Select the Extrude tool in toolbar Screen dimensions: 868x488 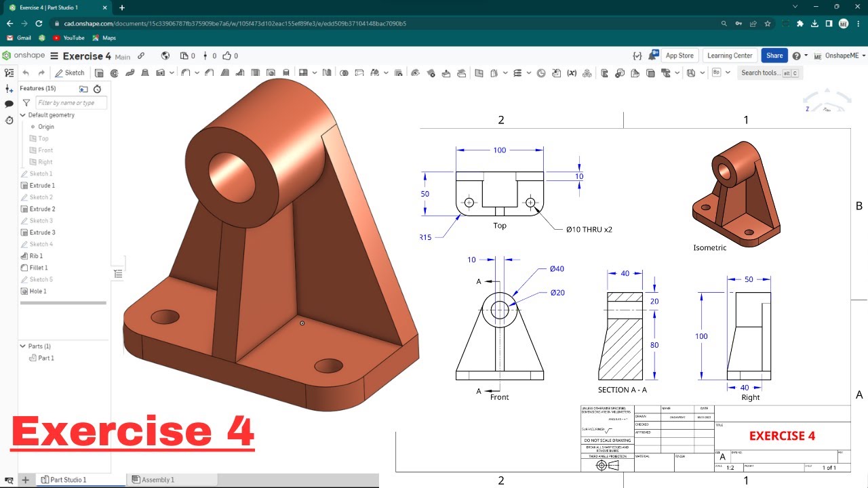pyautogui.click(x=100, y=73)
